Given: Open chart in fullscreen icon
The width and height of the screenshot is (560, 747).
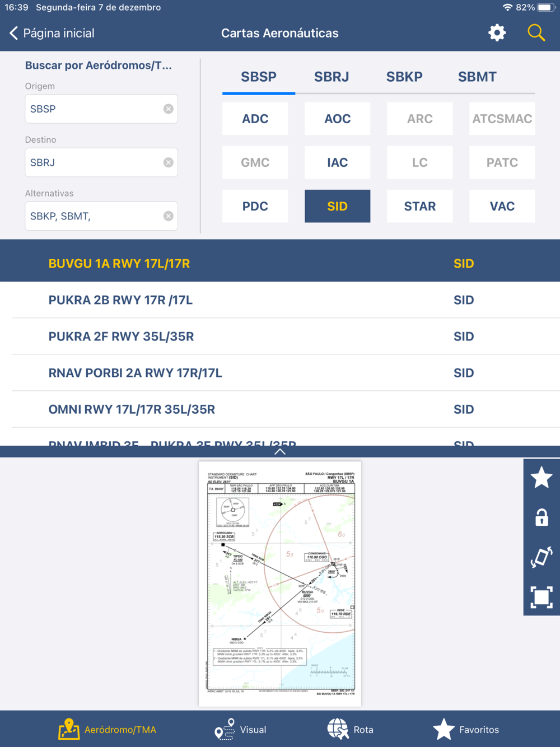Looking at the screenshot, I should [x=542, y=597].
